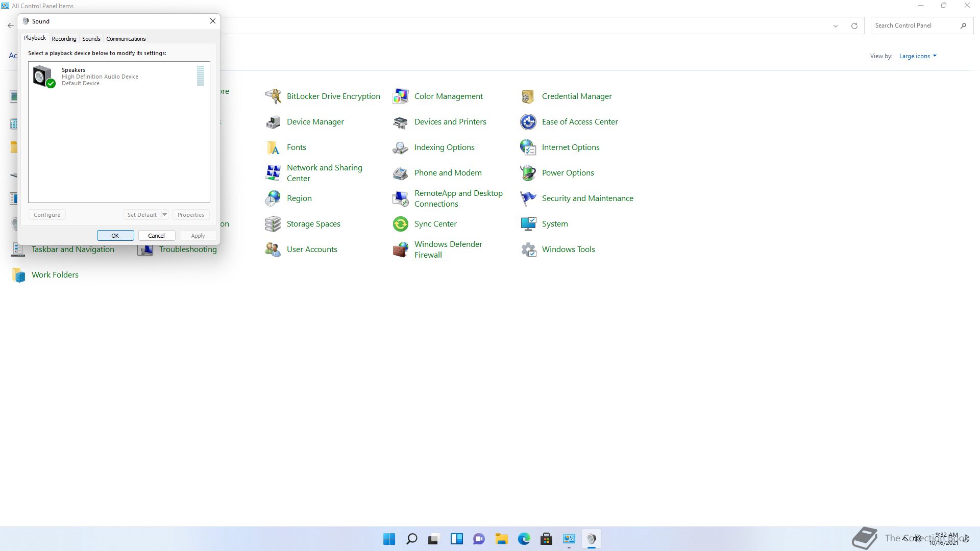Click the Windows Tools link text
This screenshot has height=551, width=980.
pyautogui.click(x=569, y=249)
